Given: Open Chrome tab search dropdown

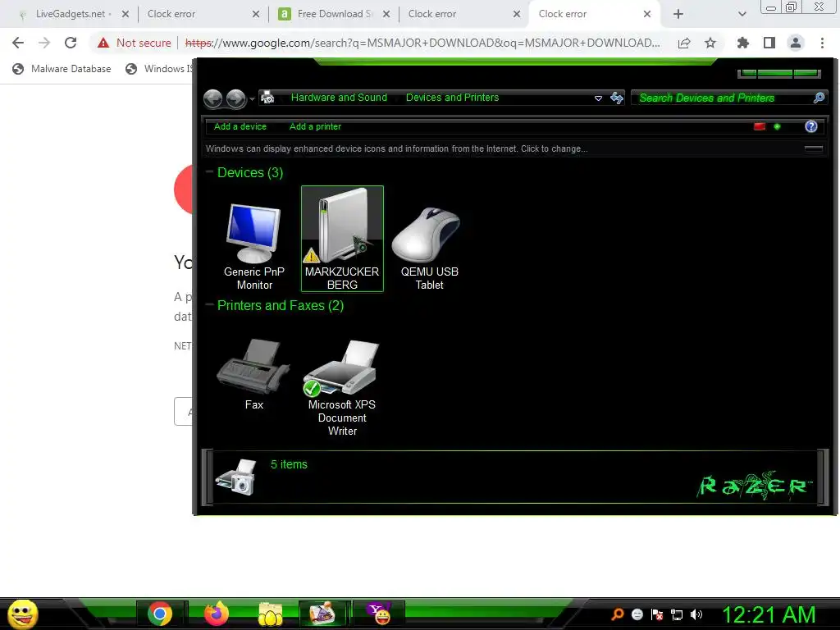Looking at the screenshot, I should point(742,14).
